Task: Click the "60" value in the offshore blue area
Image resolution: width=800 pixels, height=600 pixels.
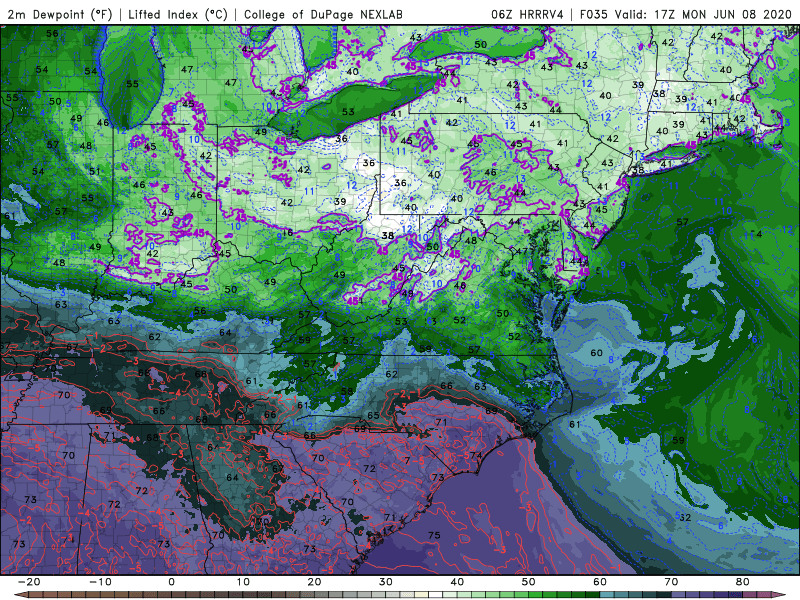Action: click(x=596, y=353)
